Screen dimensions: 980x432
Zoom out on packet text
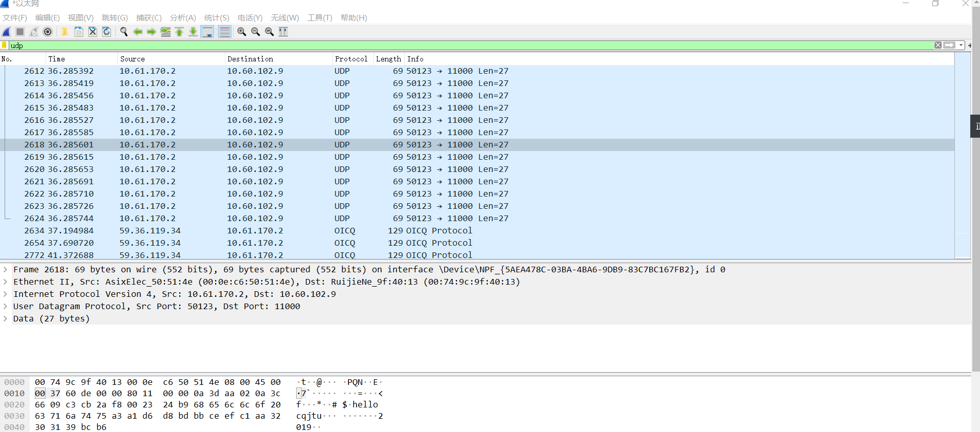tap(256, 32)
